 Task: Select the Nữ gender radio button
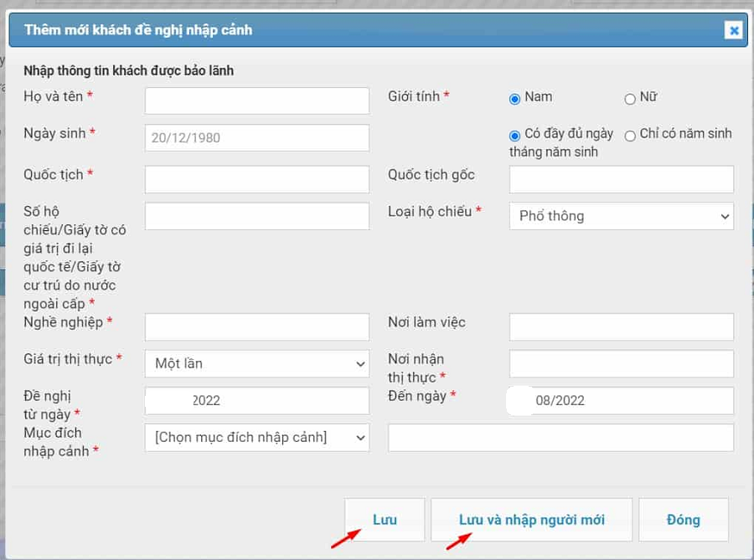tap(630, 99)
